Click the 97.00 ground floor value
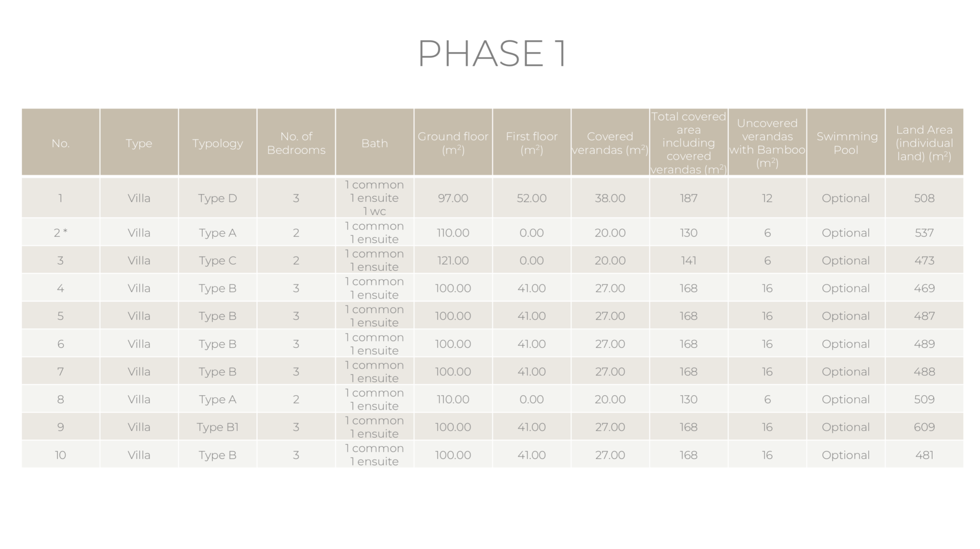980x549 pixels. pos(453,198)
